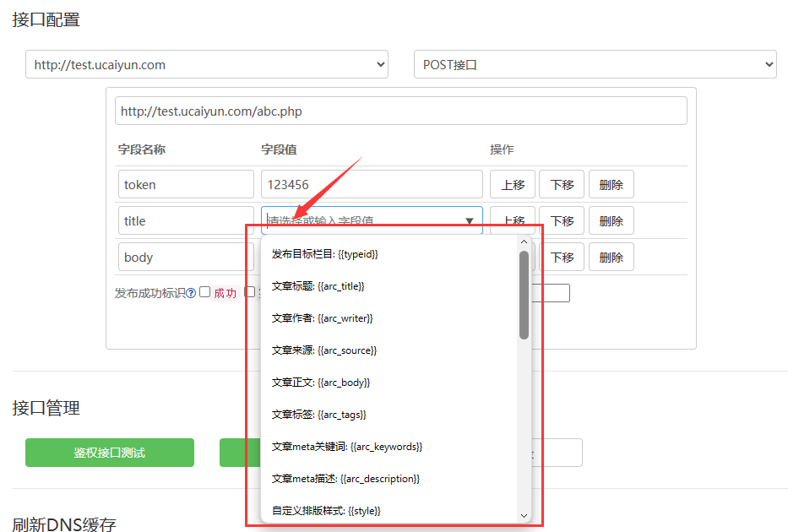This screenshot has width=788, height=532.
Task: Click scroll-down arrow of the suggestion list
Action: [524, 515]
